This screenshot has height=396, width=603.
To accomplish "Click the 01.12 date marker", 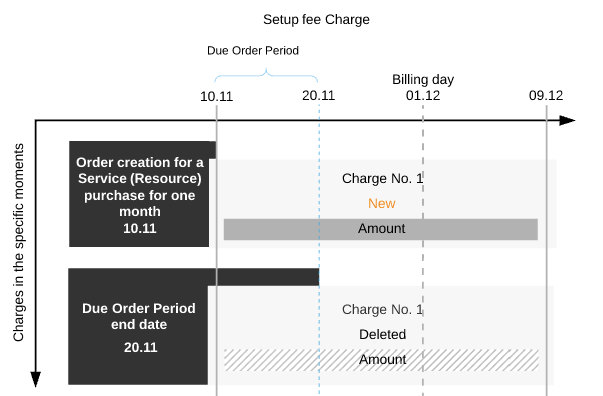I will (423, 95).
